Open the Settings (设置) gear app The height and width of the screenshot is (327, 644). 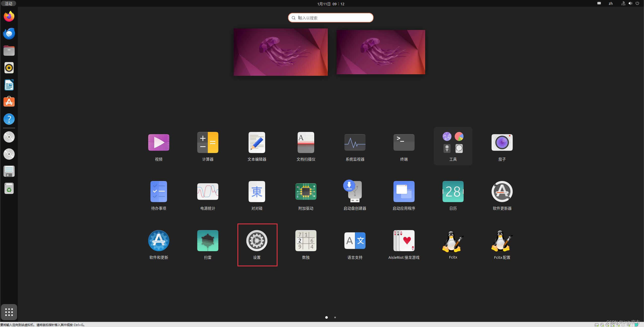[x=257, y=241]
